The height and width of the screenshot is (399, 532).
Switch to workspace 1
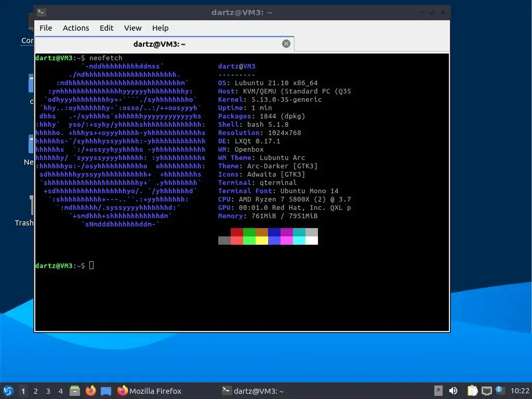click(23, 391)
